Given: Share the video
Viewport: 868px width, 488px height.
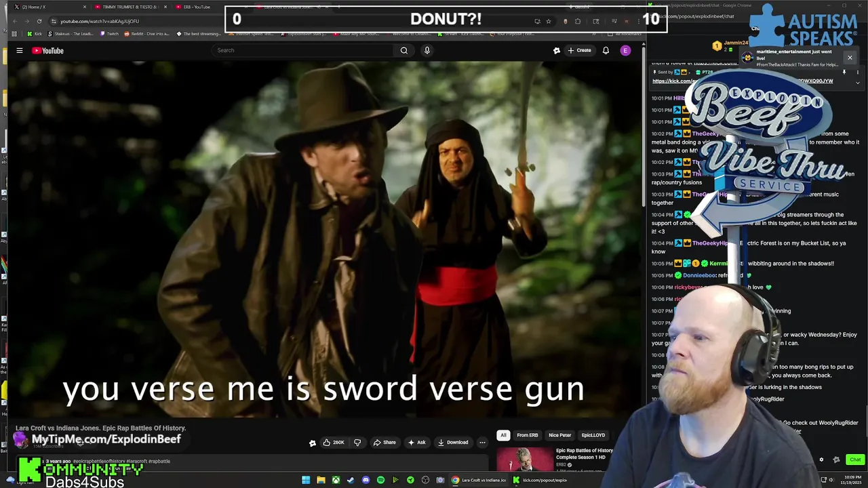Looking at the screenshot, I should [x=384, y=443].
